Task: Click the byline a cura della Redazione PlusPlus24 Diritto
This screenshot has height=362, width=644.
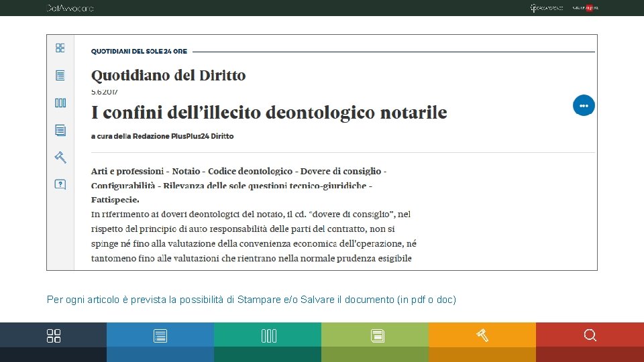Action: 162,136
